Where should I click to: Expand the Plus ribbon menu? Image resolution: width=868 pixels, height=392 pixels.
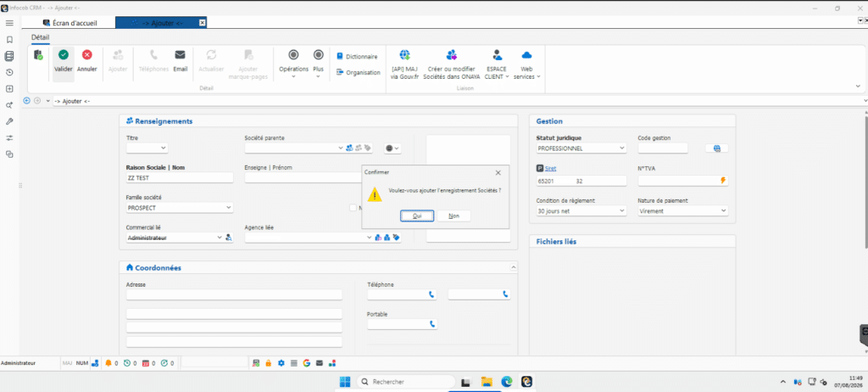(319, 64)
